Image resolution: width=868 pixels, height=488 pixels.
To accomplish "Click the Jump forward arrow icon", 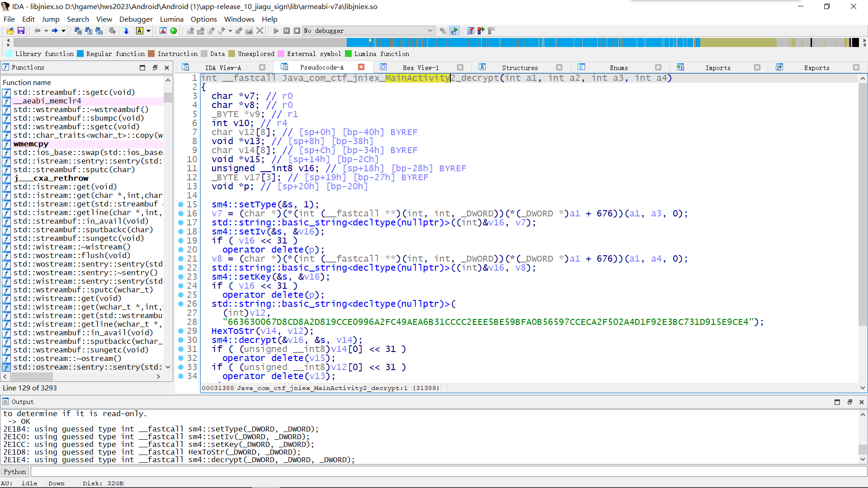I will tap(54, 31).
